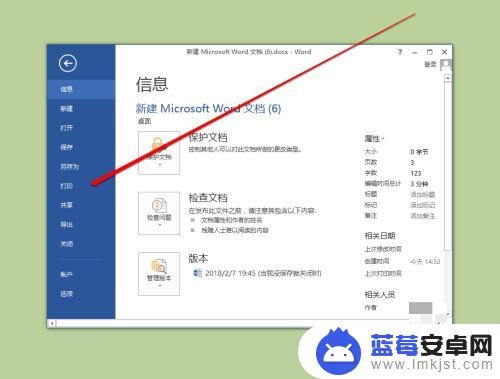The image size is (500, 379).
Task: Click the 登录 sign-in link
Action: pos(430,64)
